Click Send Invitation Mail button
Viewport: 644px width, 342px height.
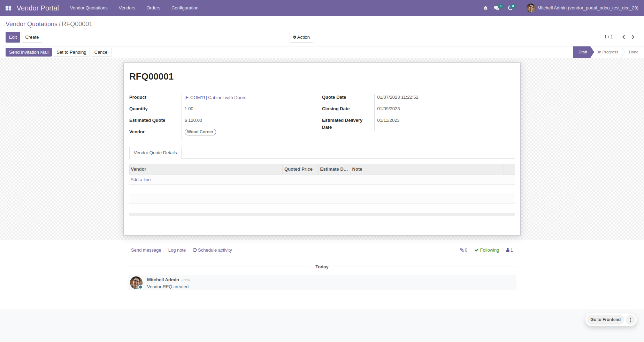click(x=29, y=52)
